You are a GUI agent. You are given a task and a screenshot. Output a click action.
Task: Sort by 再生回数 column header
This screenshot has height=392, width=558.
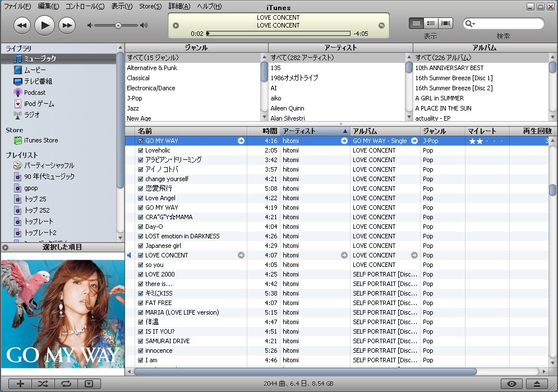531,131
